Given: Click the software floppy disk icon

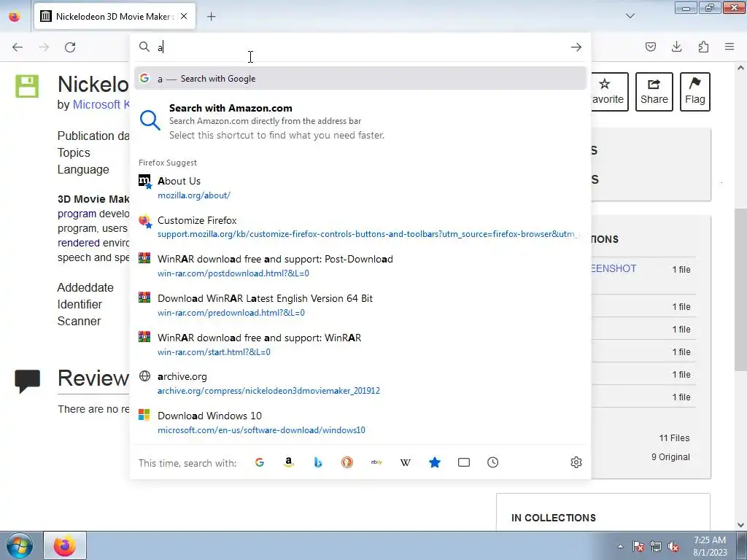Looking at the screenshot, I should [27, 86].
